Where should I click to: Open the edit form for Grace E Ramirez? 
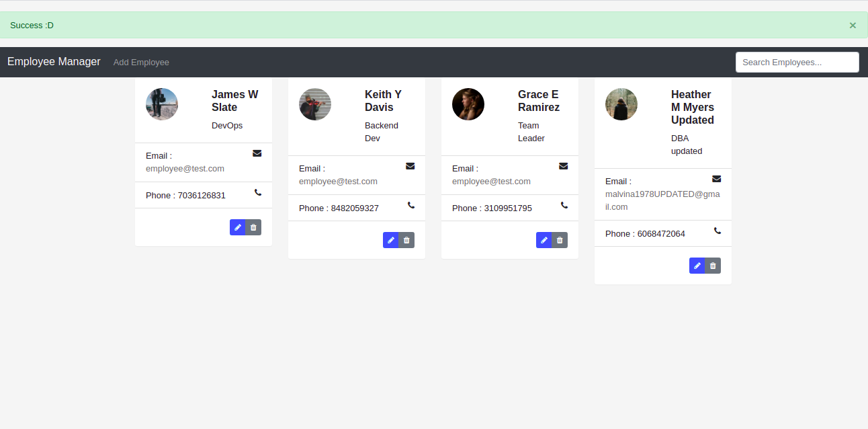coord(544,240)
